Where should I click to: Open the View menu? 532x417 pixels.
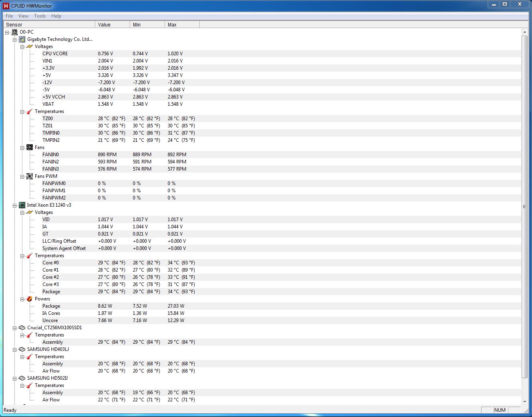tap(23, 16)
